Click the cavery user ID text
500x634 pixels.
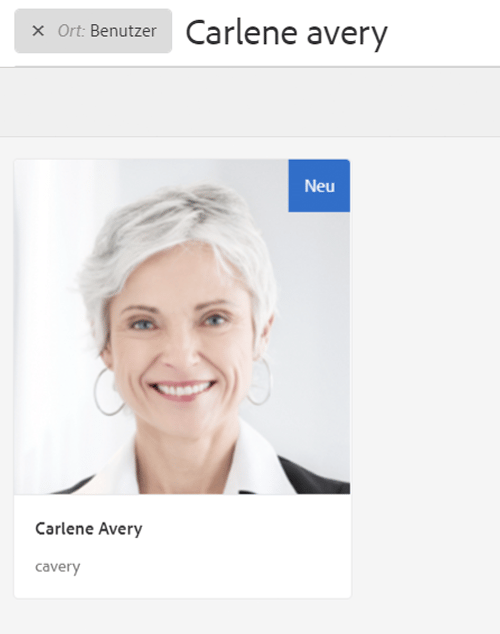coord(57,566)
